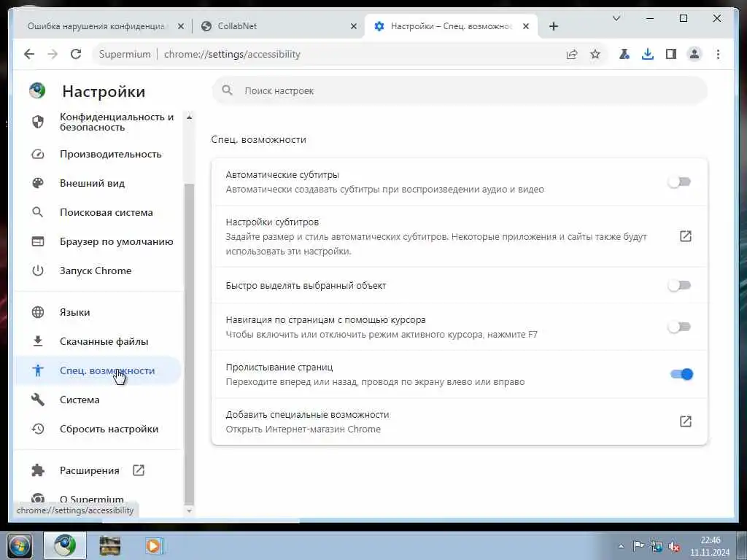The width and height of the screenshot is (747, 560).
Task: Bookmark this page with the star icon
Action: pos(595,54)
